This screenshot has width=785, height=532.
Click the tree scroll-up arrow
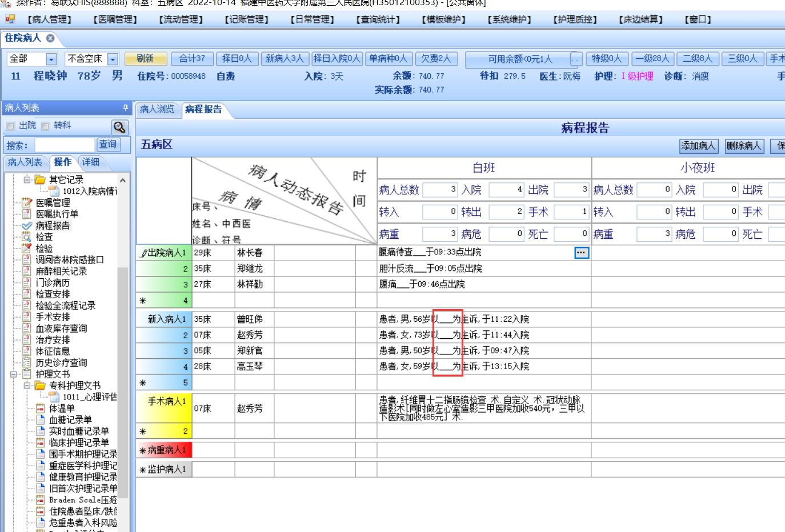point(122,179)
